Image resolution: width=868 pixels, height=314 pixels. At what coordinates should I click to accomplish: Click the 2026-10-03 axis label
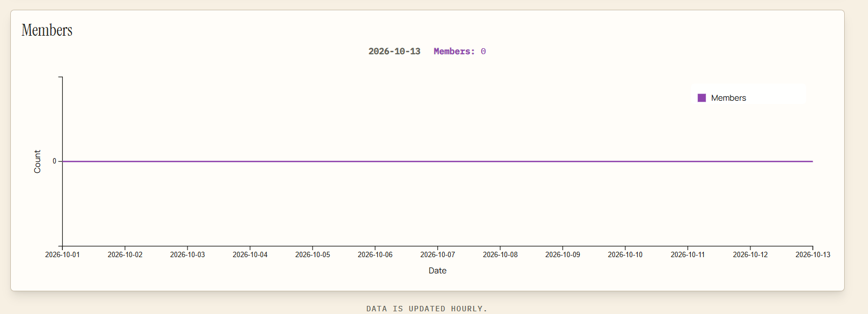(187, 254)
